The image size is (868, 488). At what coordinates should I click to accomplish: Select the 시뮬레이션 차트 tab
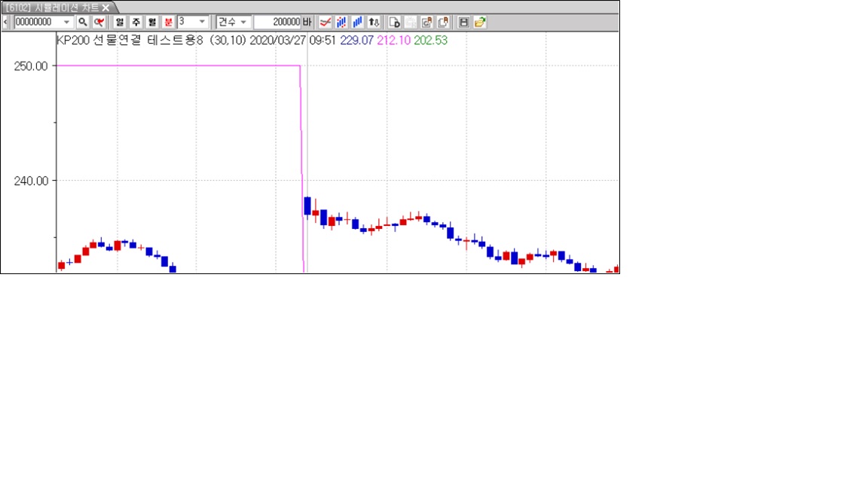click(51, 7)
